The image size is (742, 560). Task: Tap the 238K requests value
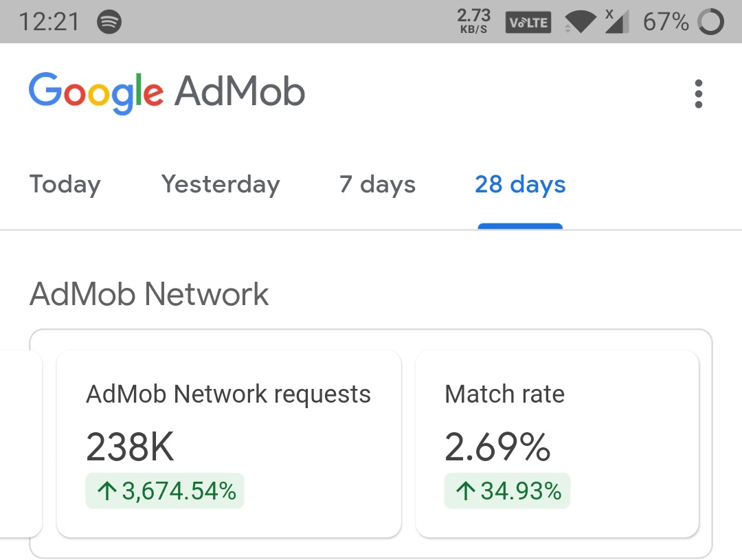point(130,447)
